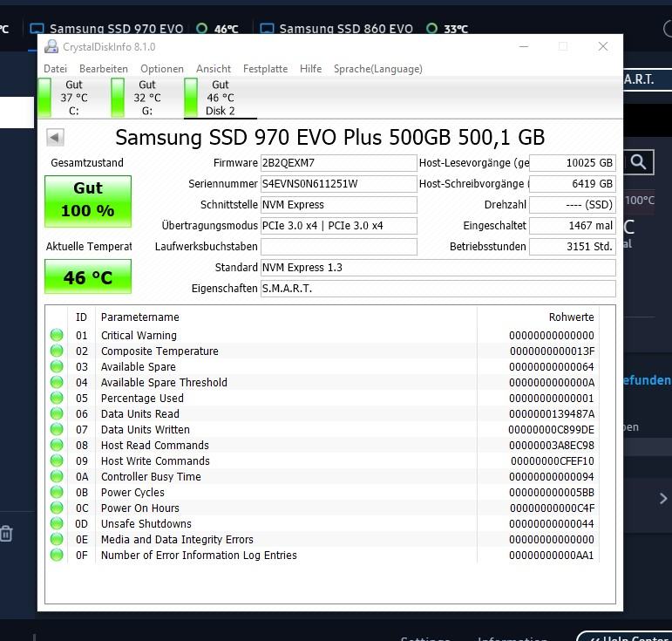Click the previous disk arrow button
Image resolution: width=672 pixels, height=641 pixels.
(55, 138)
